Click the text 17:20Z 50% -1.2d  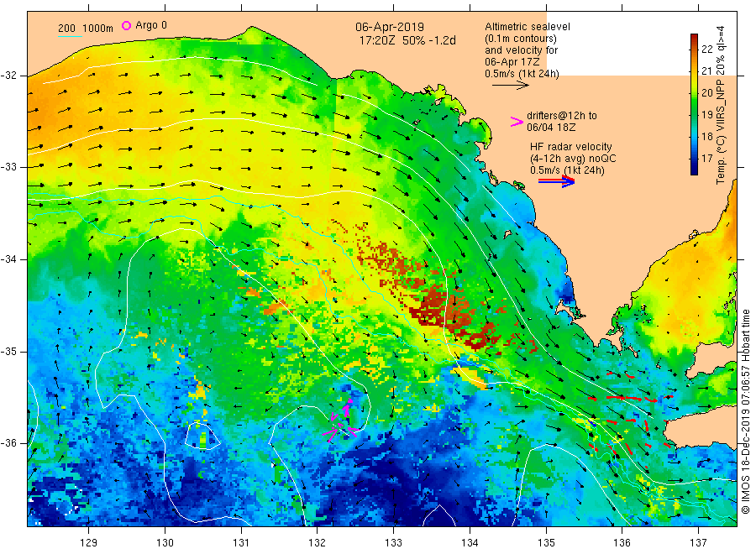click(x=407, y=40)
